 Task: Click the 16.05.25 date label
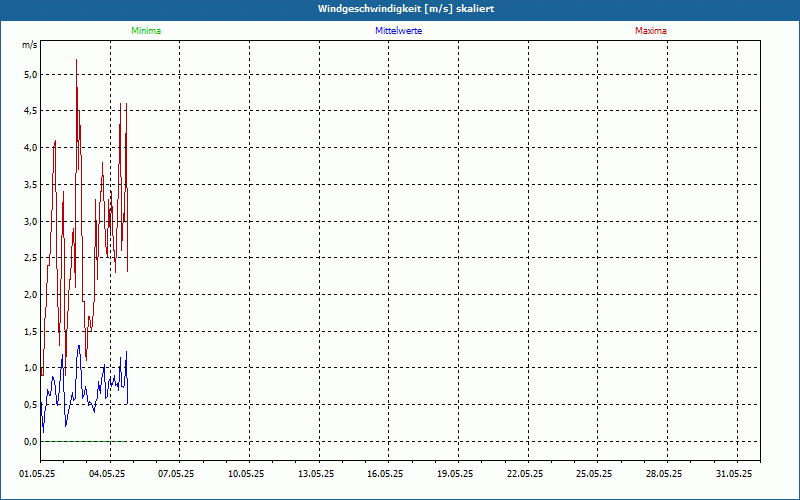(385, 474)
